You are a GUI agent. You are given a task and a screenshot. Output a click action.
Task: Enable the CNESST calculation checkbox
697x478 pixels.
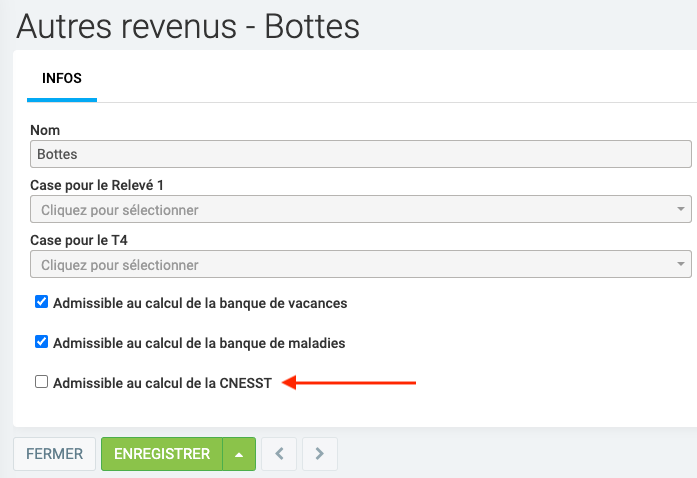pos(41,382)
